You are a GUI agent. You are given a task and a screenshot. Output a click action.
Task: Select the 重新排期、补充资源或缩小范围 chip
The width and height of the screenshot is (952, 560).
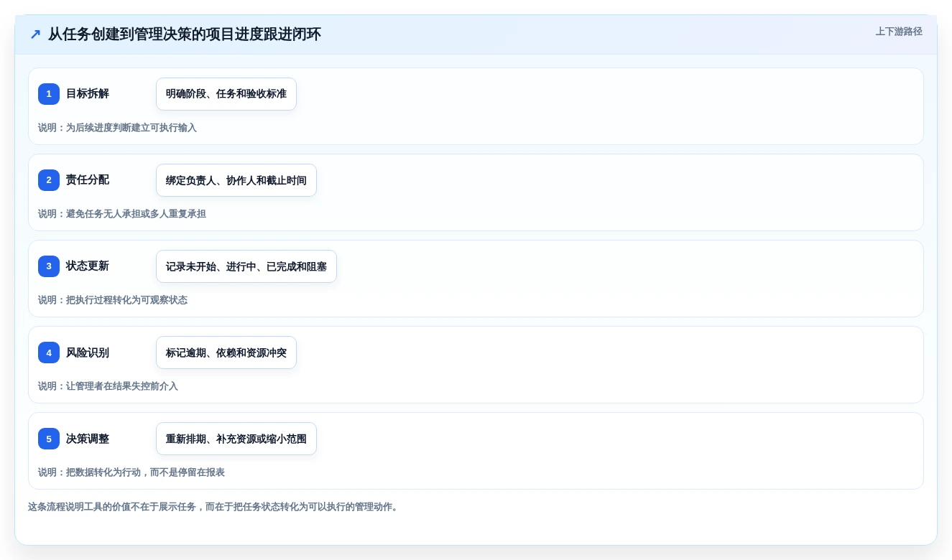click(236, 439)
